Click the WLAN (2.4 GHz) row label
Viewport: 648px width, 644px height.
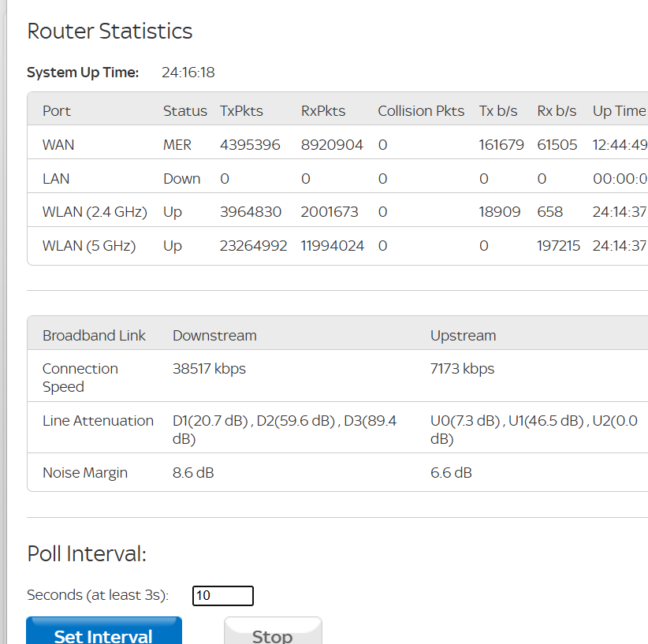tap(95, 212)
